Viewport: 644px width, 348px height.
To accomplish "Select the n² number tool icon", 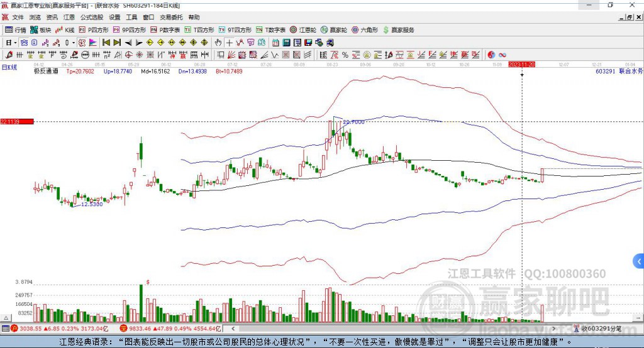I will [x=107, y=55].
